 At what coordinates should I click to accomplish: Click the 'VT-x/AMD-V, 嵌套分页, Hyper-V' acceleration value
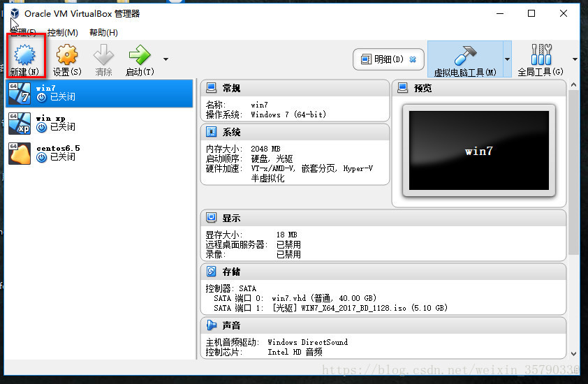tap(312, 168)
